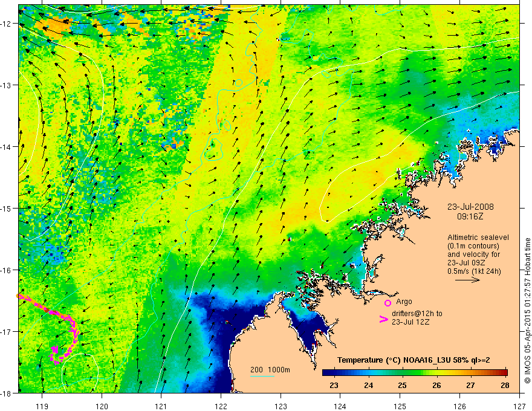Click the time label 09:16Z
The width and height of the screenshot is (532, 411).
click(470, 216)
